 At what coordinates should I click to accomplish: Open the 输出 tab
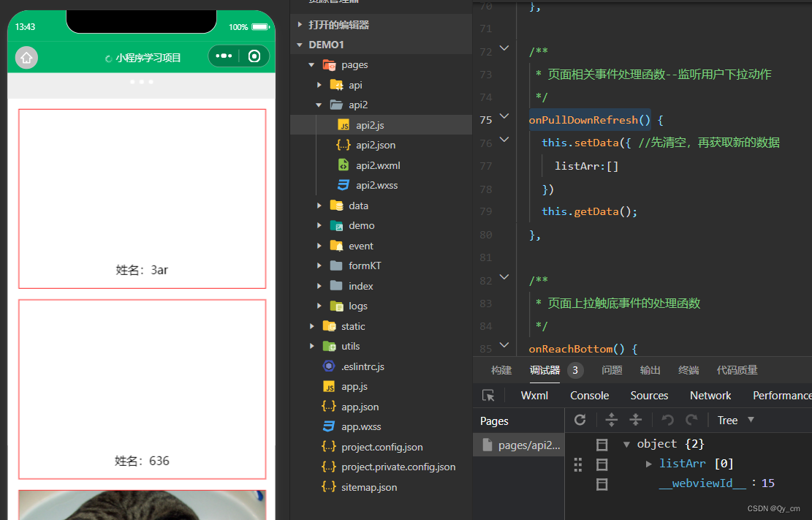[650, 370]
